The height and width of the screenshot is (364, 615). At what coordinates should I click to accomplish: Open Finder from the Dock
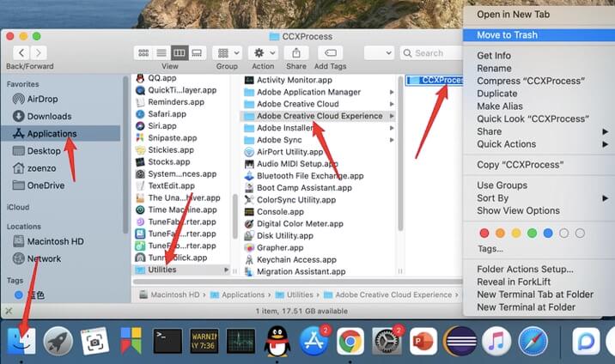point(21,341)
